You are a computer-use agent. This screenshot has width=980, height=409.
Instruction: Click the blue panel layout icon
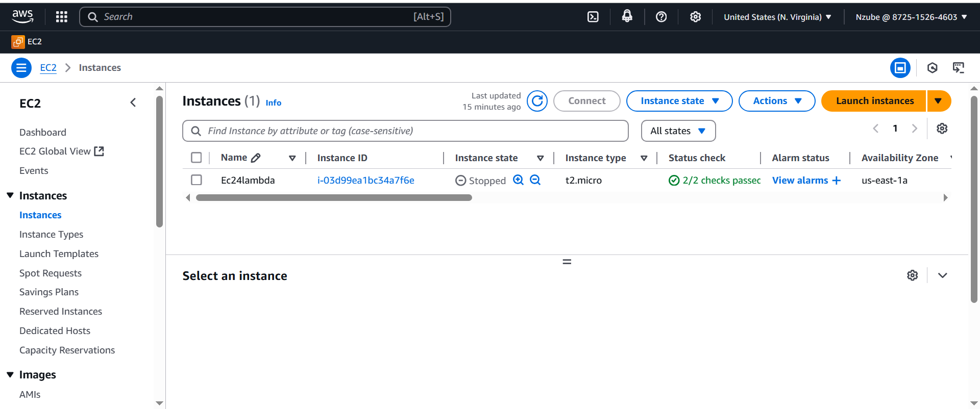point(900,68)
